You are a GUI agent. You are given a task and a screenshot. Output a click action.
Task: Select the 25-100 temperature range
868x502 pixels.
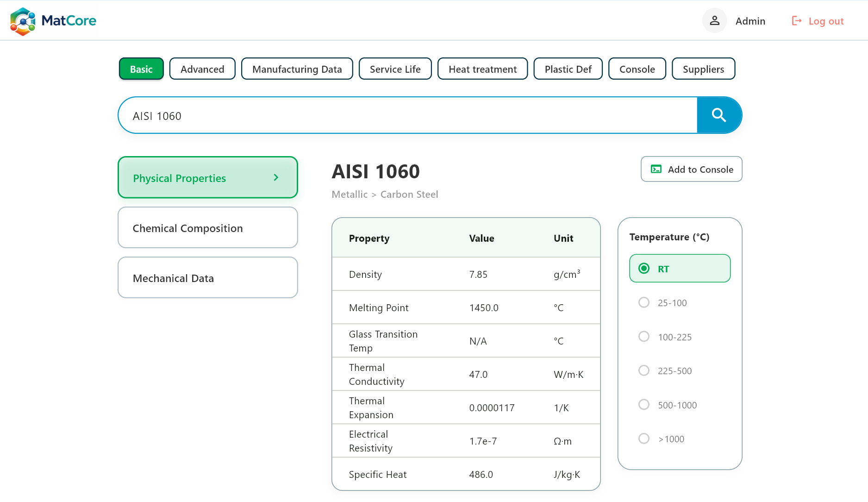[644, 302]
